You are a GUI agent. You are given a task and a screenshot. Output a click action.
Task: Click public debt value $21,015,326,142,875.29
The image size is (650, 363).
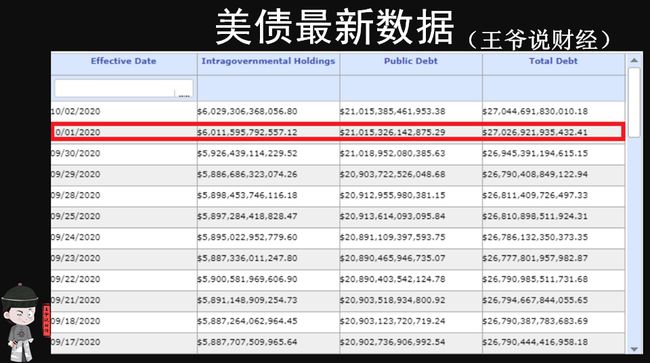(393, 133)
